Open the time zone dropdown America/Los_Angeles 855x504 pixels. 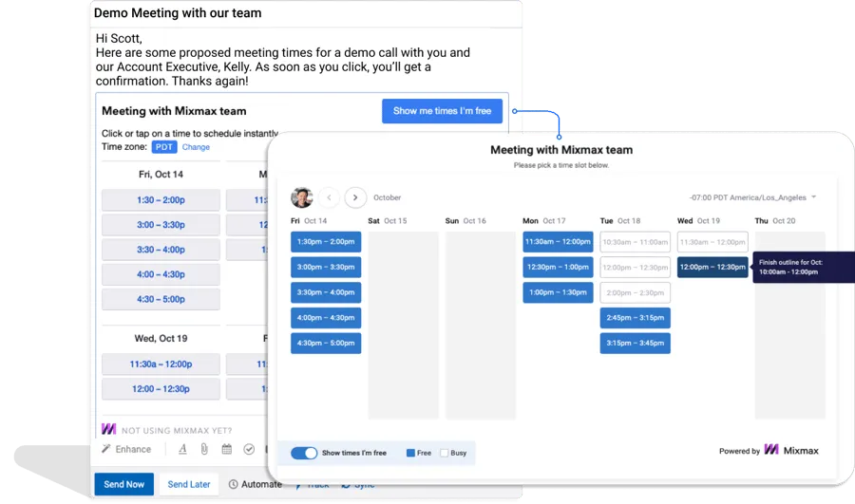click(752, 197)
